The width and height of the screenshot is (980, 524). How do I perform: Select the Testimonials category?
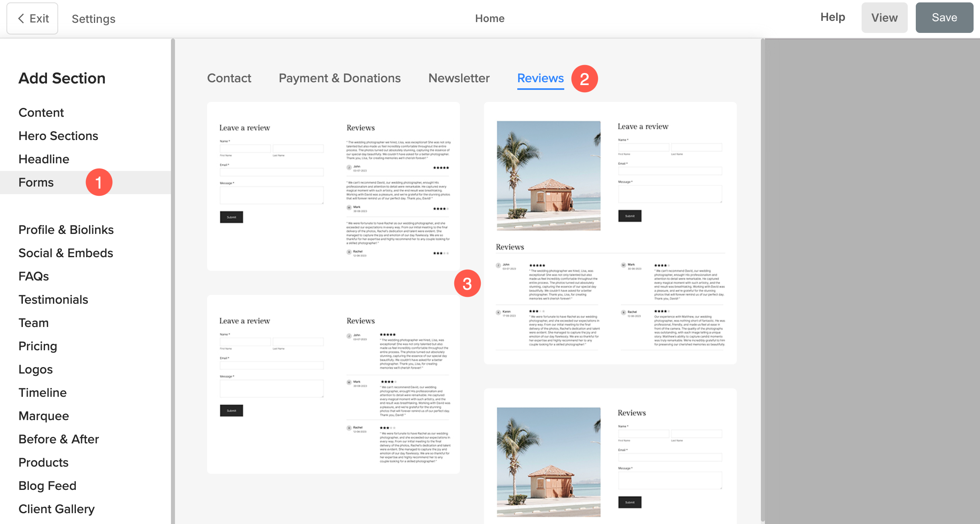(53, 300)
